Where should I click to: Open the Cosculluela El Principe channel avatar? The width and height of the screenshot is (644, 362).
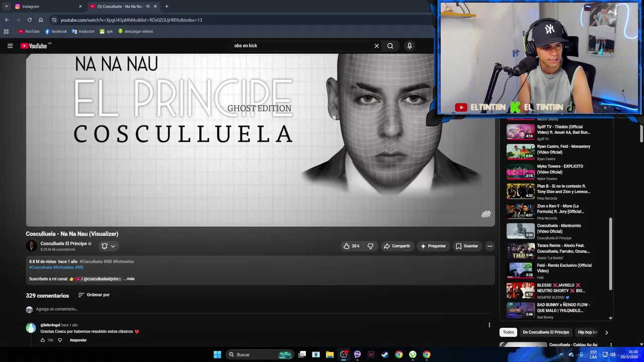31,246
